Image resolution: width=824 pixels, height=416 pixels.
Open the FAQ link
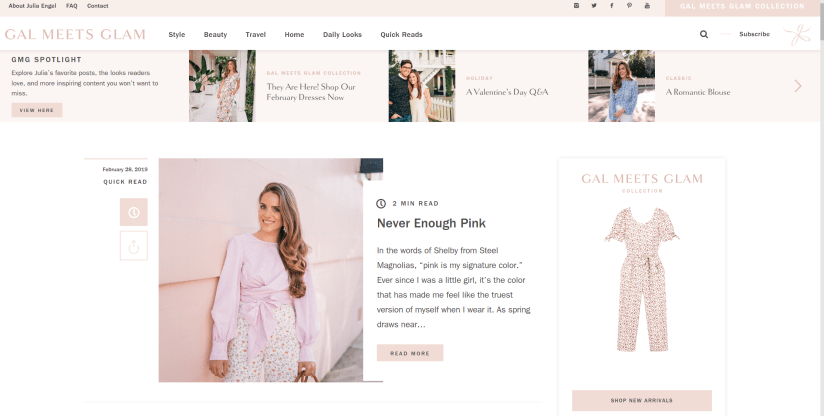72,6
